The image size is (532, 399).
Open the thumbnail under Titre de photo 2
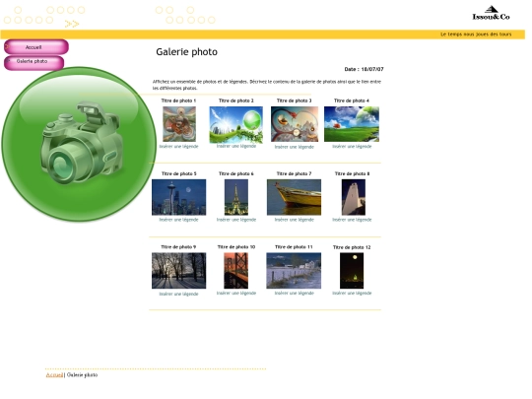pos(236,124)
